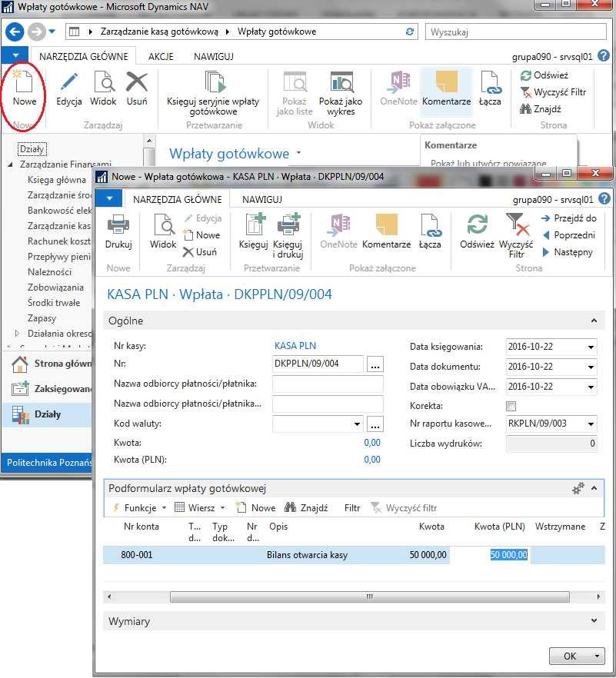Open application menu in payment window

109,199
